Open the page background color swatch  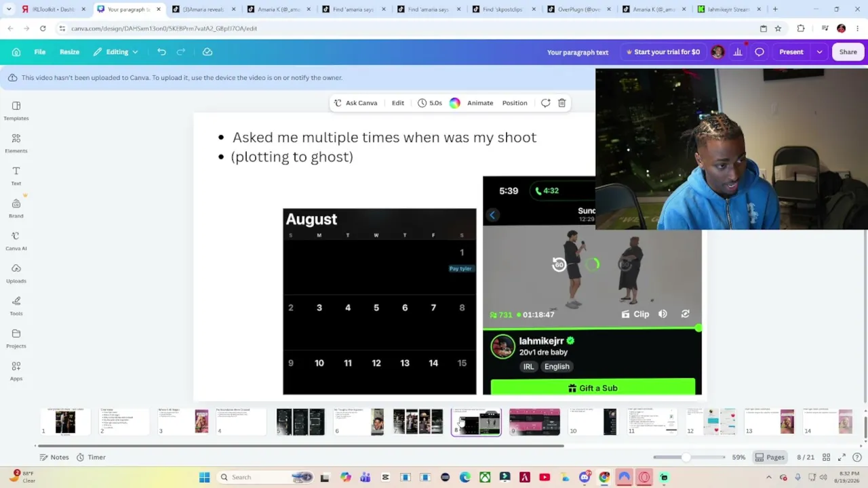(455, 103)
